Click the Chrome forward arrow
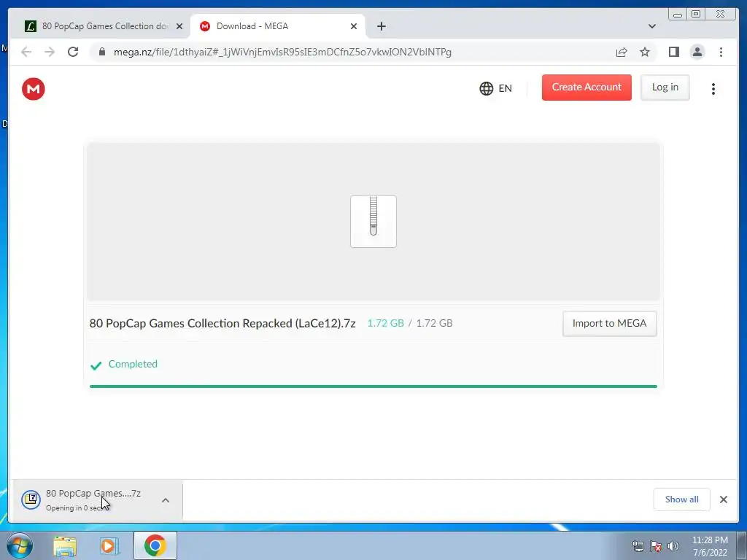Image resolution: width=747 pixels, height=560 pixels. pos(50,52)
